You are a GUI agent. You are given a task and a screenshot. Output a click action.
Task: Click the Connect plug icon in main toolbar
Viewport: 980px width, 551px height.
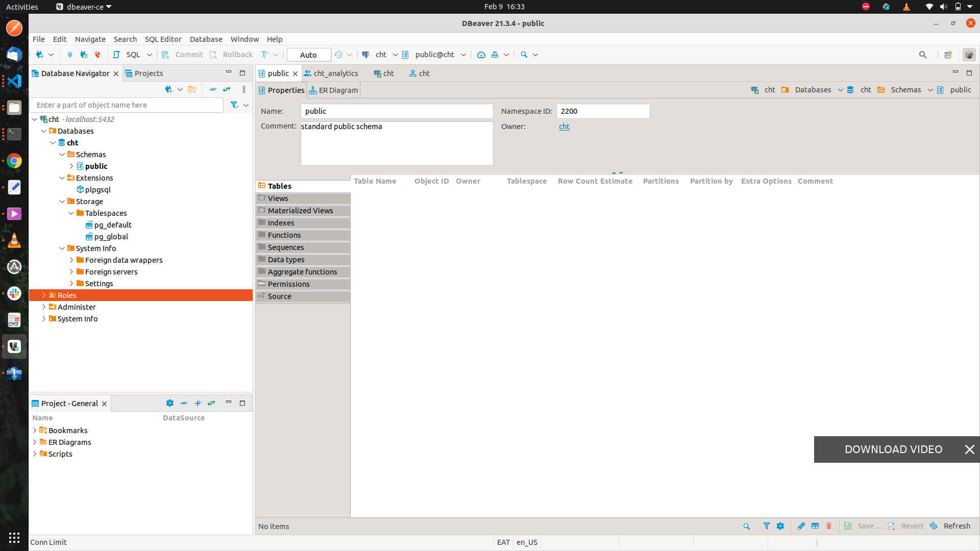70,55
